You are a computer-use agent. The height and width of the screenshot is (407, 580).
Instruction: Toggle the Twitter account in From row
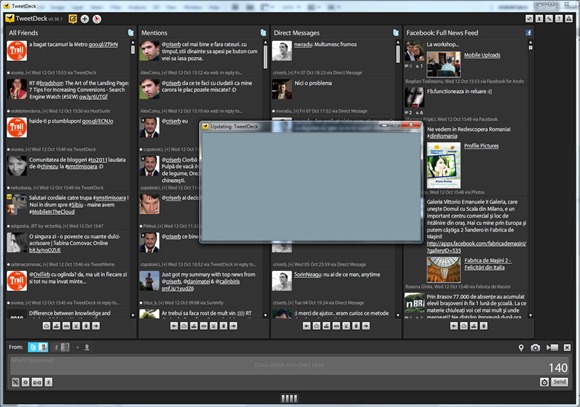(38, 347)
